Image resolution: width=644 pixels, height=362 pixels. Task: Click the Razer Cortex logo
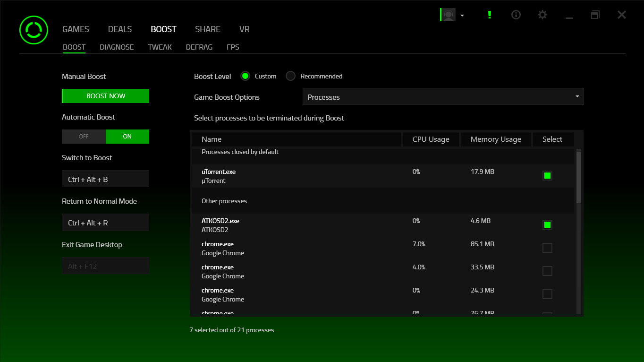pos(34,29)
